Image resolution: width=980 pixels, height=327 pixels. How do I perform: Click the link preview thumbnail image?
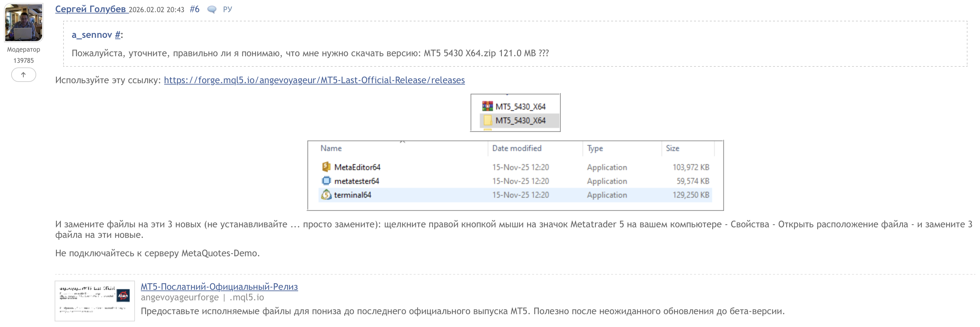[x=95, y=301]
